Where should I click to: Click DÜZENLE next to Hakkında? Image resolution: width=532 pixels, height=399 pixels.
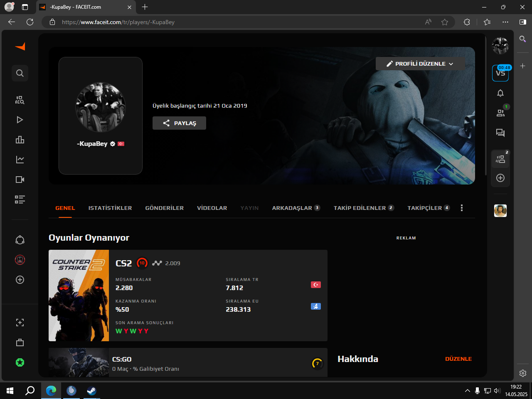click(x=458, y=359)
